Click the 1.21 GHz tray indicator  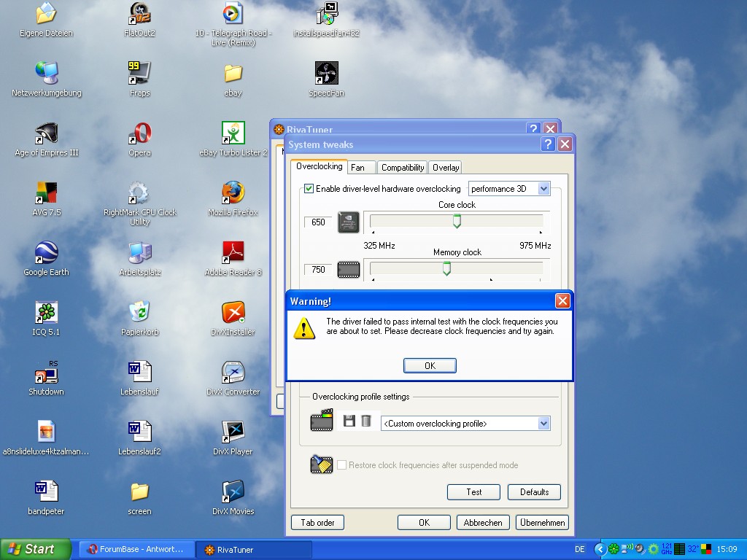(667, 548)
